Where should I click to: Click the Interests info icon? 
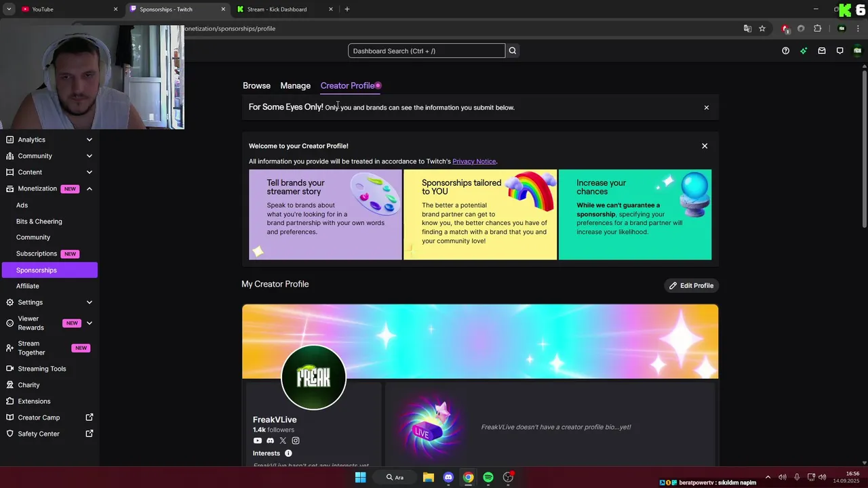288,453
